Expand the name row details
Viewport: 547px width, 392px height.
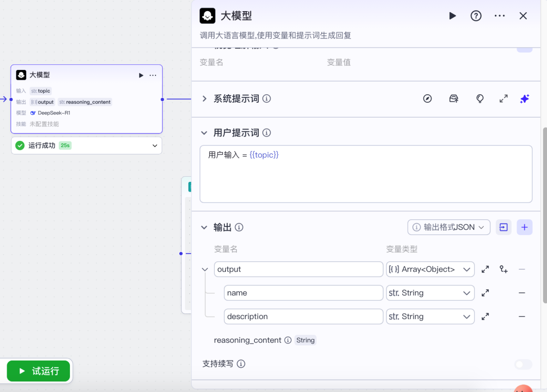tap(485, 293)
